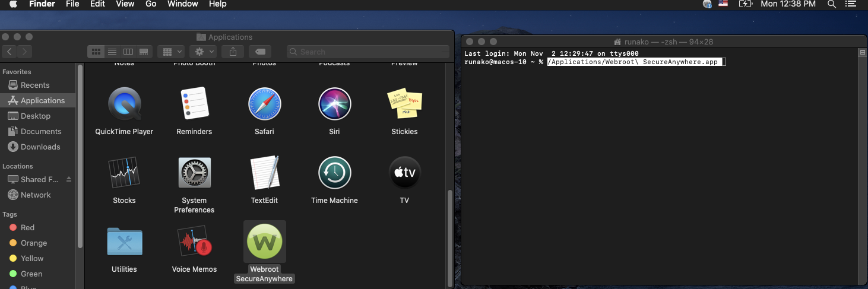Select System Preferences gear icon
The width and height of the screenshot is (868, 289).
194,173
